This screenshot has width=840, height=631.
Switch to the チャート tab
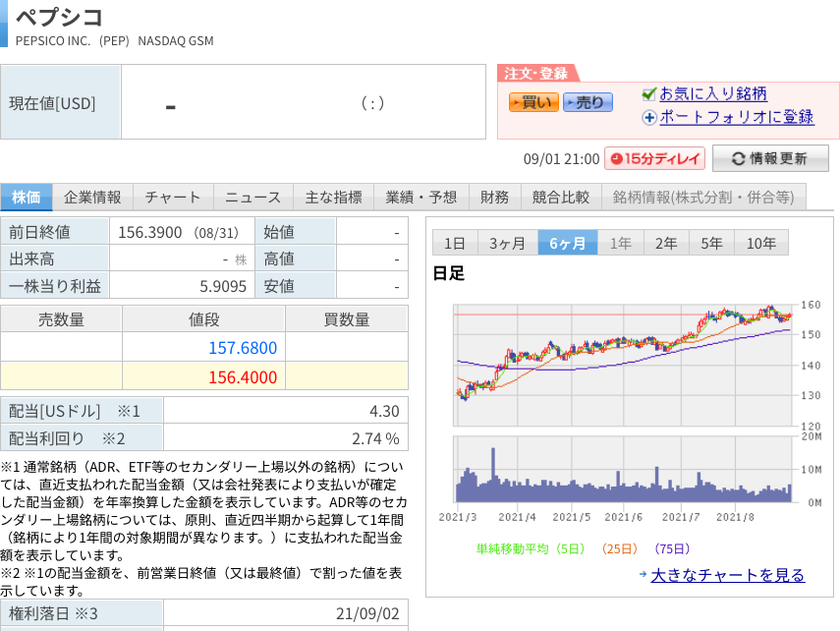coord(173,198)
